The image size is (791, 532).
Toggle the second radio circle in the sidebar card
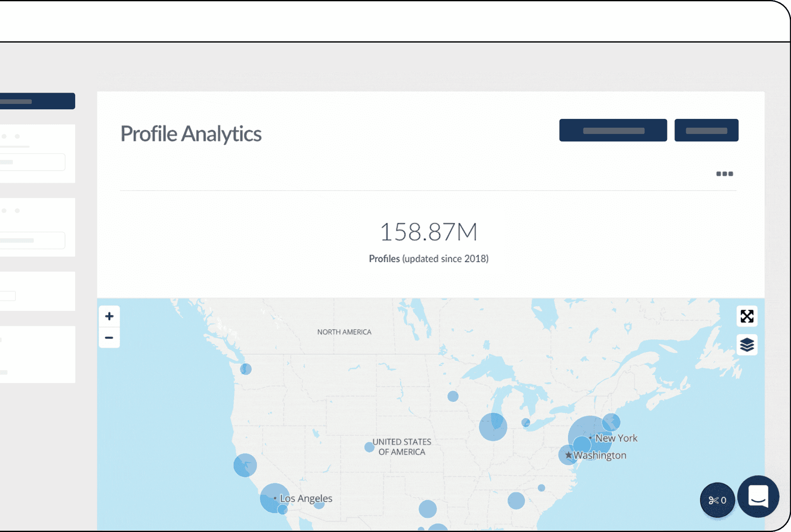pyautogui.click(x=17, y=136)
